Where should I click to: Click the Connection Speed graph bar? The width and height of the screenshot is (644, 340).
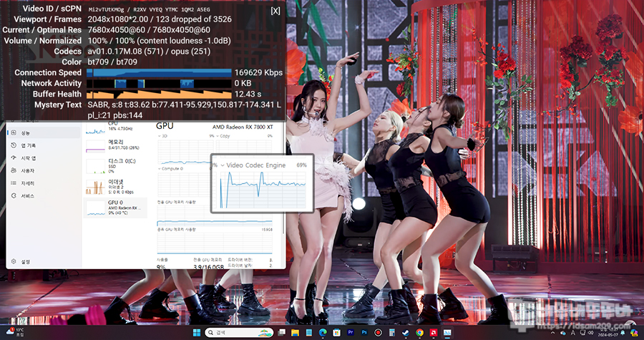coord(159,73)
